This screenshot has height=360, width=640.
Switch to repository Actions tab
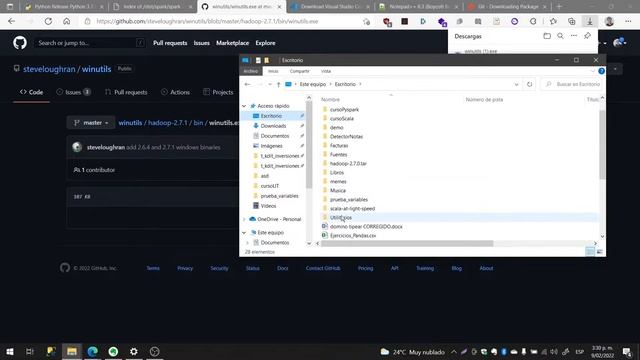click(x=176, y=92)
